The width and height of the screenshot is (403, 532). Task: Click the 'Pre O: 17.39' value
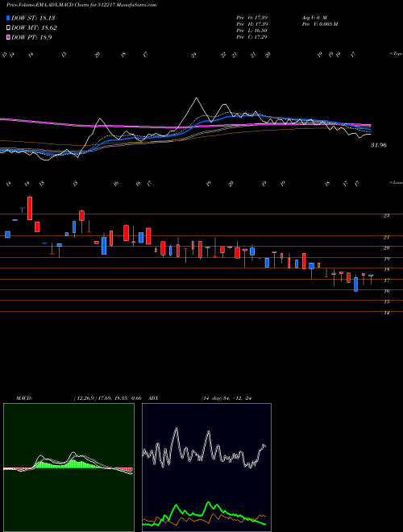pyautogui.click(x=253, y=18)
